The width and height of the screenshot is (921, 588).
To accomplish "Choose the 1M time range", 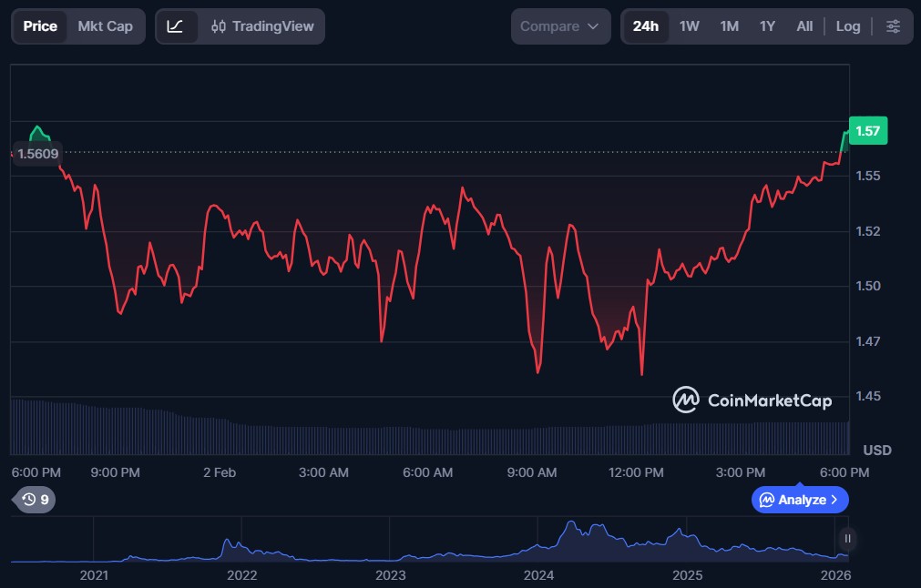I will click(x=729, y=26).
